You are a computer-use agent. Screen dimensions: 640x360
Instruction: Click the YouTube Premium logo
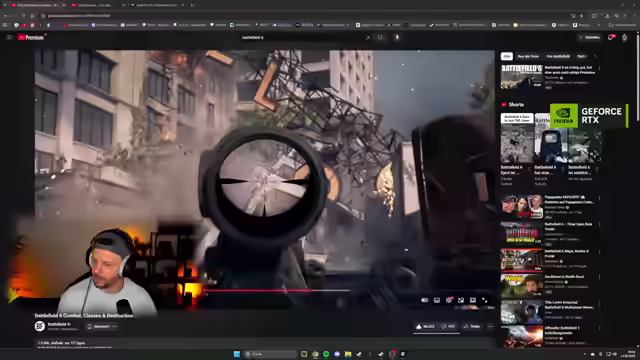[x=31, y=37]
